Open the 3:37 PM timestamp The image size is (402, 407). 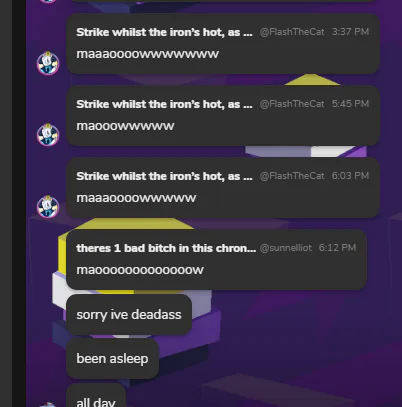coord(350,32)
